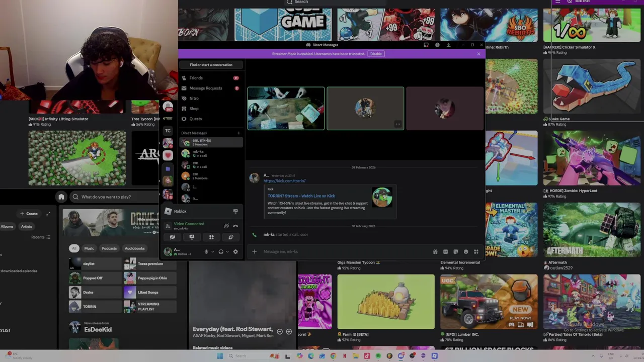Deafen with the headphones icon
644x362 pixels.
[221, 252]
